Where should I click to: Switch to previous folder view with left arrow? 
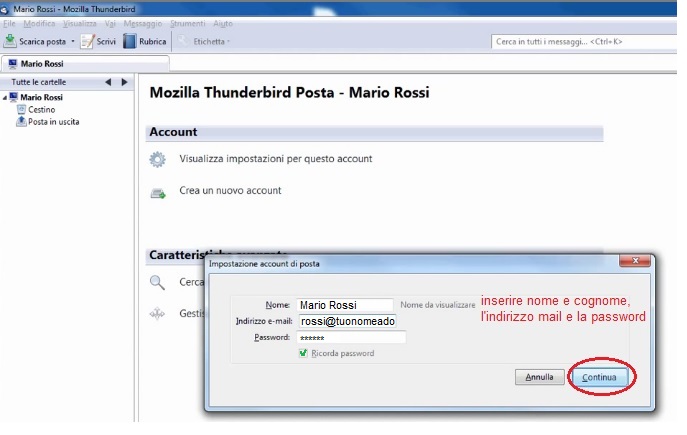click(108, 82)
